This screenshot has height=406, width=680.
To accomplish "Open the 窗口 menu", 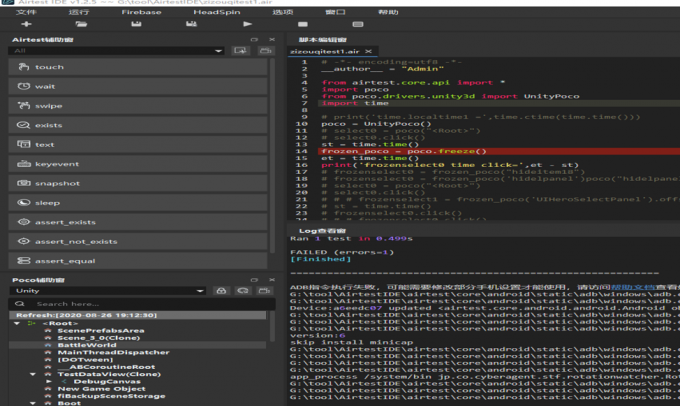I will (x=335, y=12).
